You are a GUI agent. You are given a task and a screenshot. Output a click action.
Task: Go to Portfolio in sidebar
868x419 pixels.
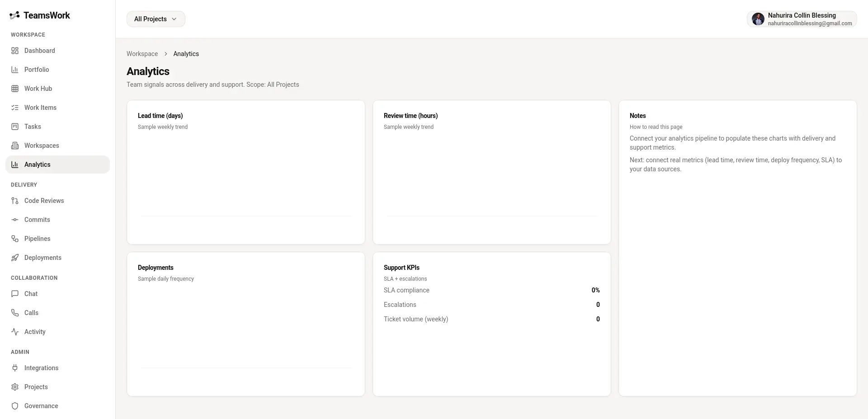pos(57,70)
